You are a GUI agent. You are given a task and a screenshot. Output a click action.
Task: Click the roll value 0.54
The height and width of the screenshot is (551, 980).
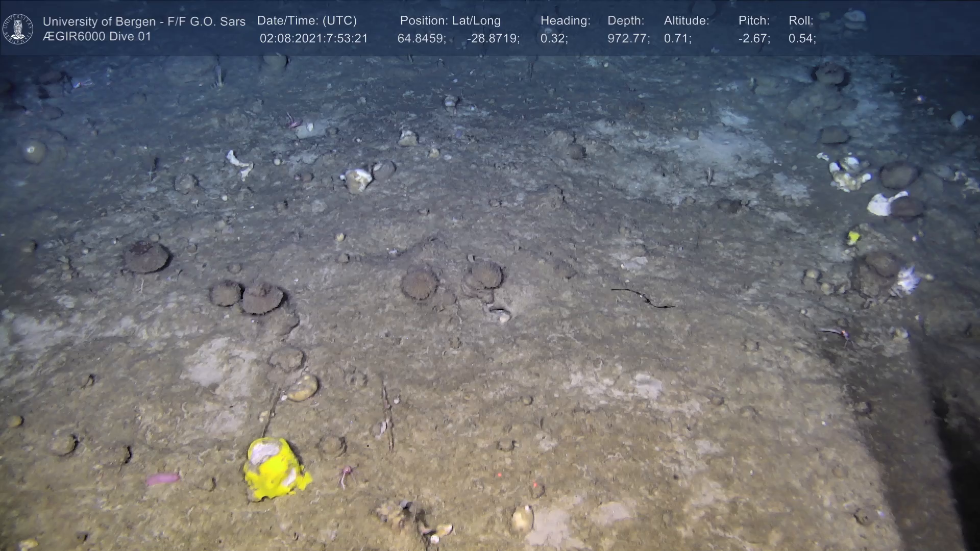(801, 39)
